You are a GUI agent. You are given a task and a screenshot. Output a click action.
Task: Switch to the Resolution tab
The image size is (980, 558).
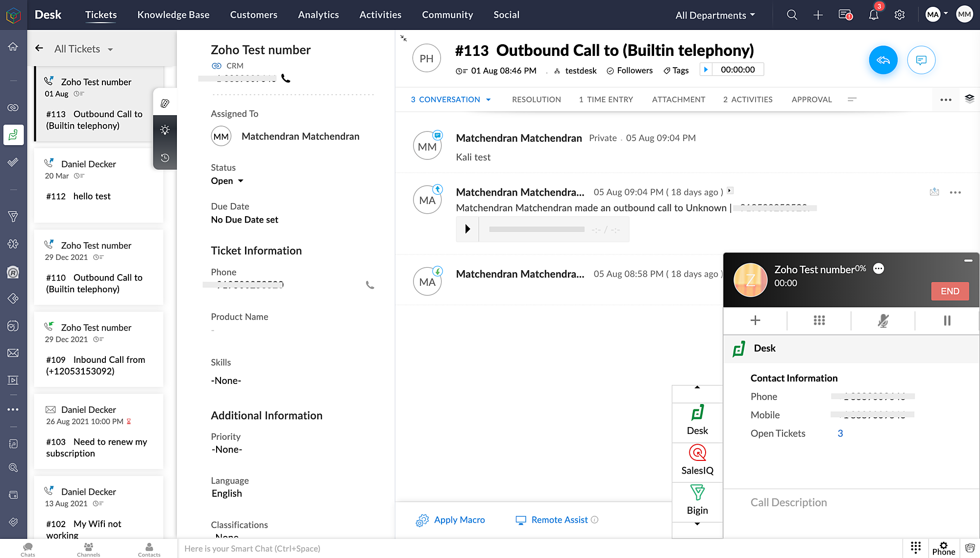536,100
